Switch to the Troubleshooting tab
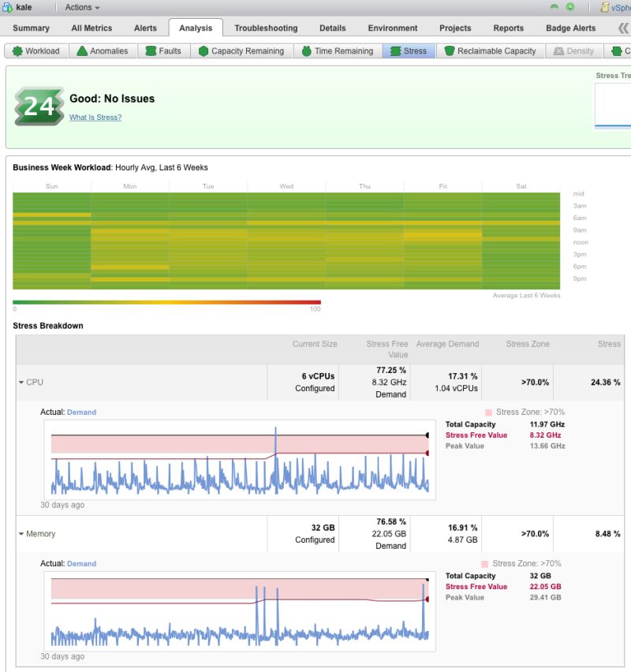631x672 pixels. (265, 27)
